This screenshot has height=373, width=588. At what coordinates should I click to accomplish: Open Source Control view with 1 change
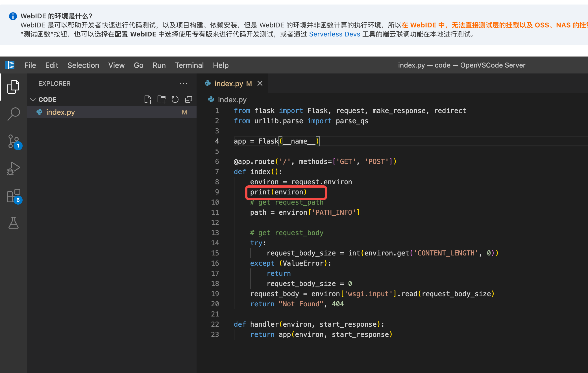tap(14, 142)
